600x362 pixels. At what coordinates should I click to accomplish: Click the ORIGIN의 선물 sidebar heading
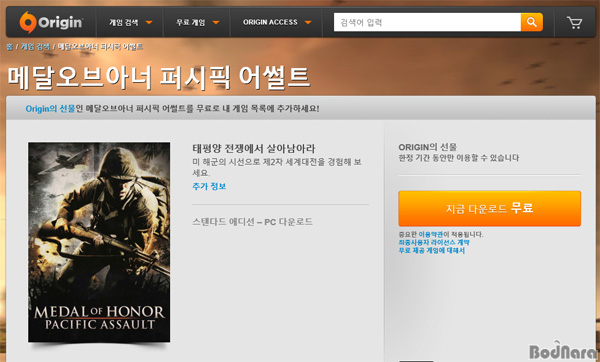point(427,147)
